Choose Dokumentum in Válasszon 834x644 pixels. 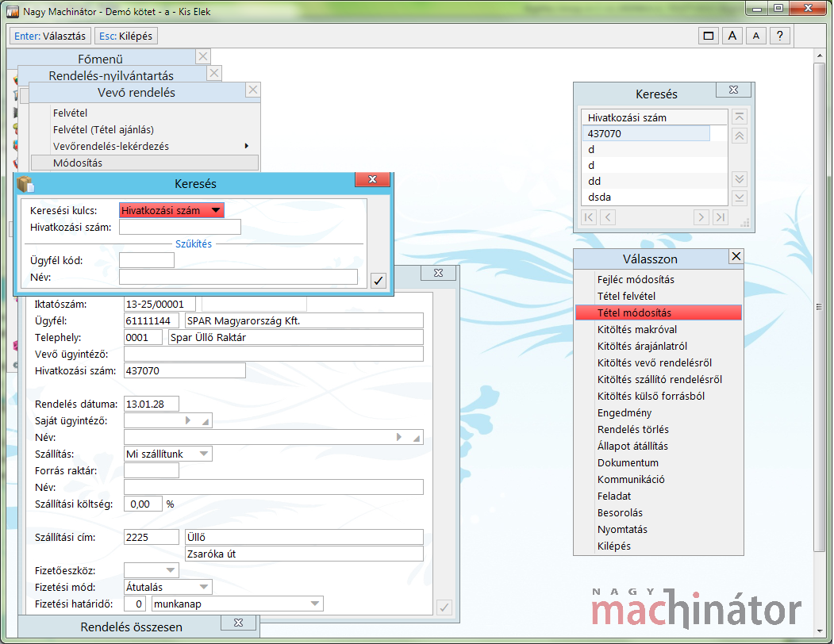659,462
